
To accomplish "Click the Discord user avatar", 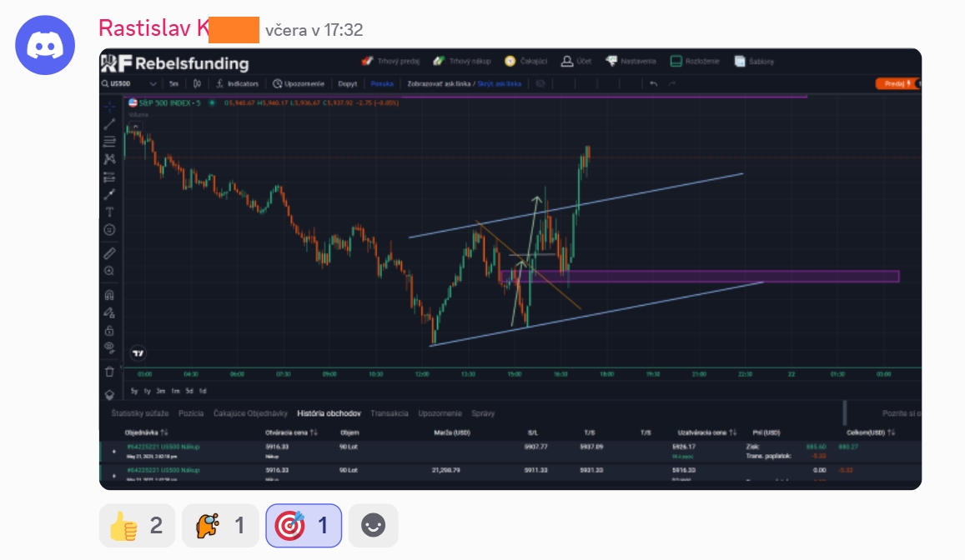I will [46, 44].
